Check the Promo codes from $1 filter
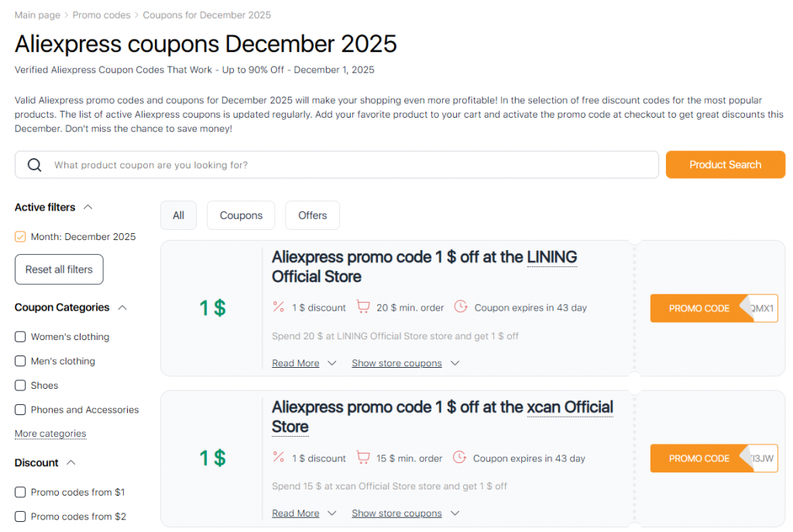Image resolution: width=793 pixels, height=532 pixels. [19, 492]
